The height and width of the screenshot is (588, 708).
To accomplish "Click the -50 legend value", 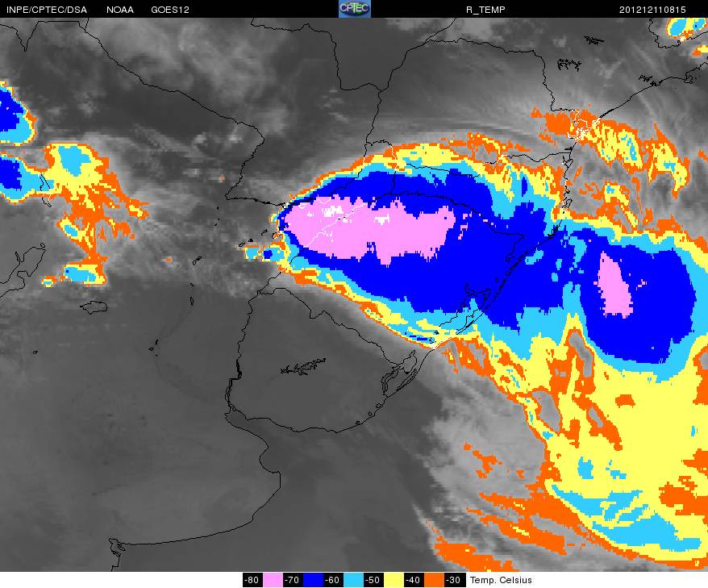I will [x=373, y=580].
